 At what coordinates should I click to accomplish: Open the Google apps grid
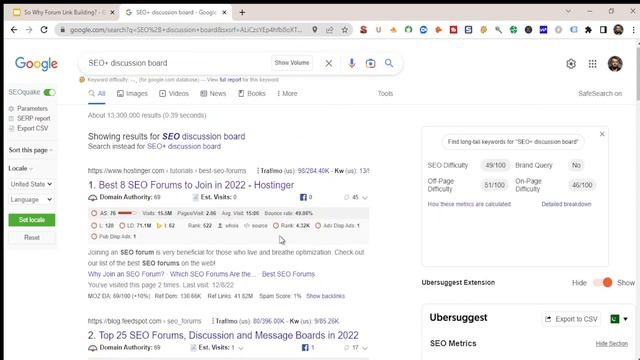point(593,64)
